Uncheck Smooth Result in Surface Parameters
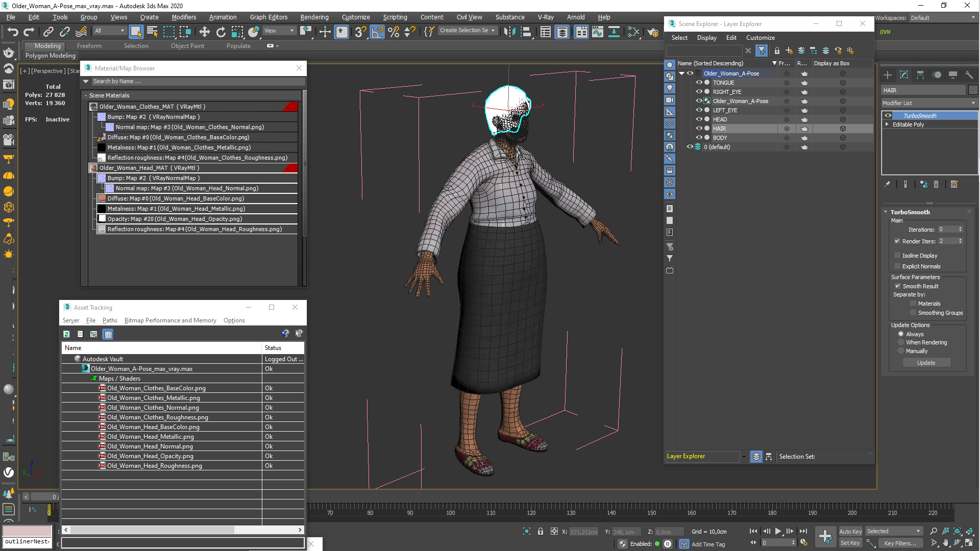 point(898,286)
